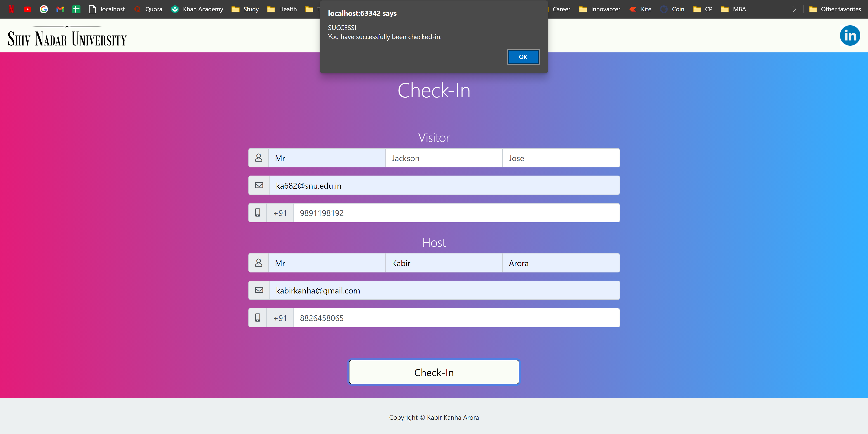Open the Quora bookmark
This screenshot has width=868, height=434.
point(148,9)
